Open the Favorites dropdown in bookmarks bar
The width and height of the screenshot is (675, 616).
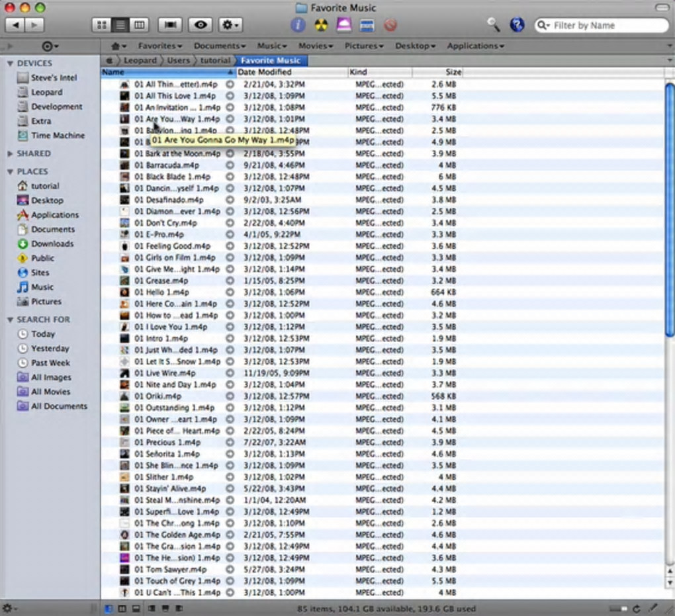click(159, 46)
